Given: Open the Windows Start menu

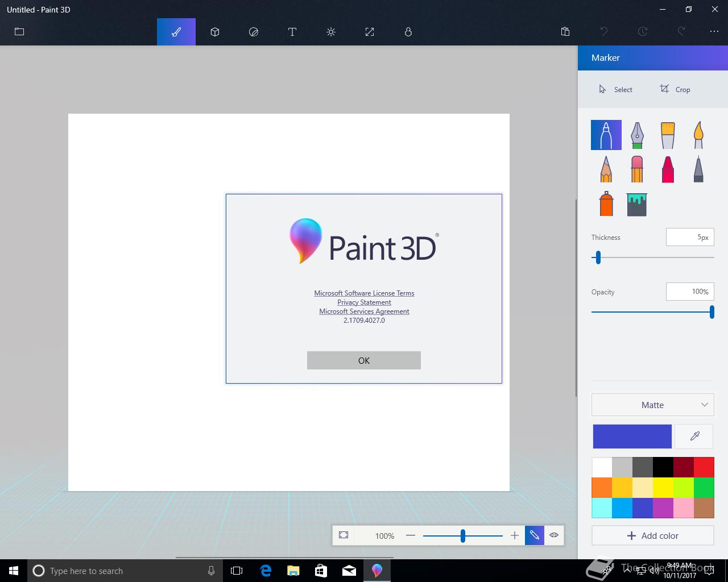Looking at the screenshot, I should coord(14,571).
